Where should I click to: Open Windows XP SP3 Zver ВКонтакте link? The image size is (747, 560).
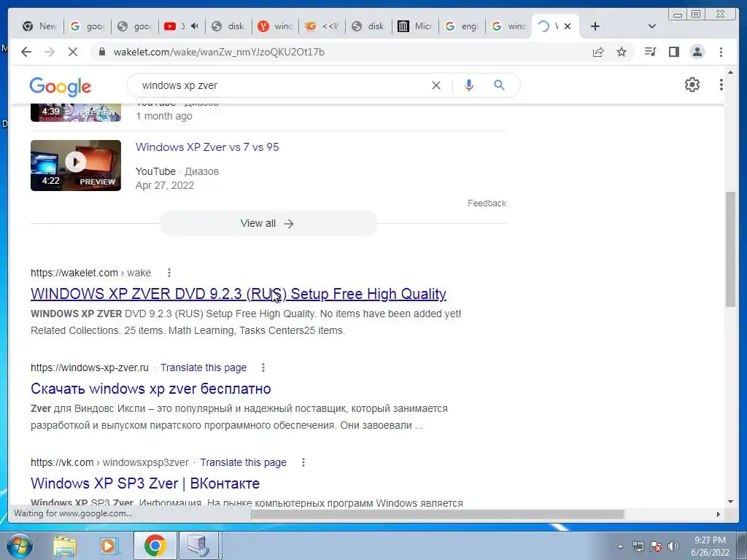pyautogui.click(x=145, y=483)
